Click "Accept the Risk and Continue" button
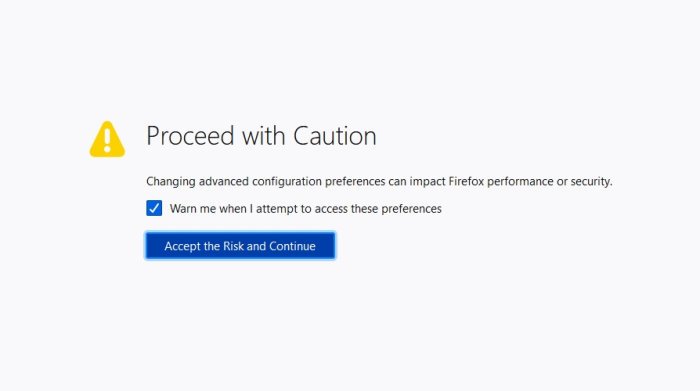Viewport: 700px width, 391px height. (x=240, y=245)
